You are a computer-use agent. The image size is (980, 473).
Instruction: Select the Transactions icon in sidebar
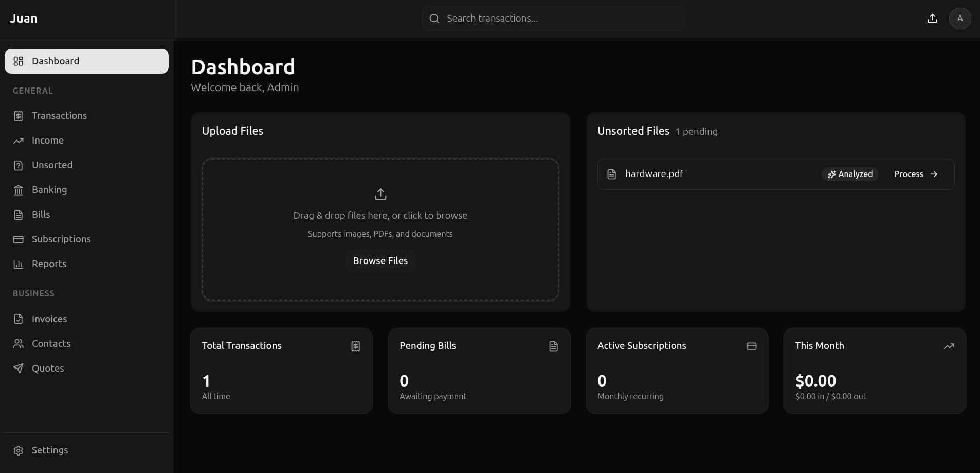point(19,116)
